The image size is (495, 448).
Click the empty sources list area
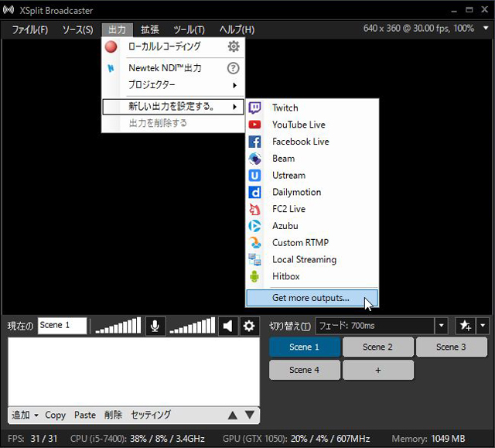click(134, 371)
